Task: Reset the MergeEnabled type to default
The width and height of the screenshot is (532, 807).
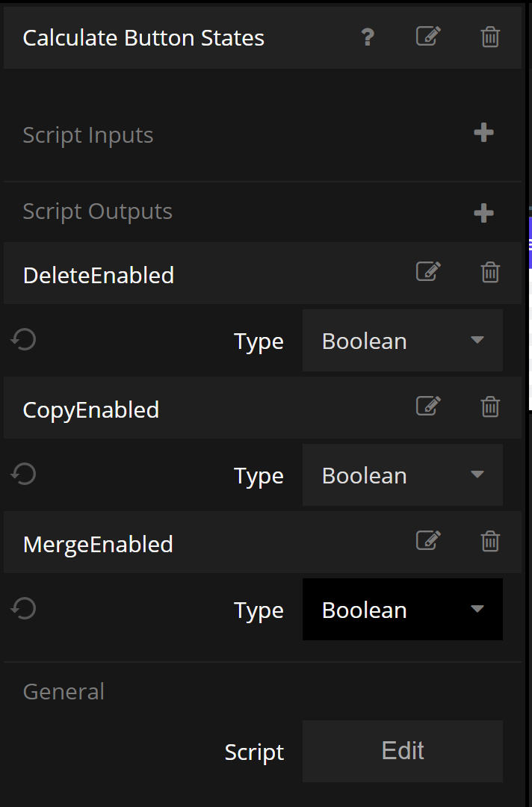Action: (24, 609)
